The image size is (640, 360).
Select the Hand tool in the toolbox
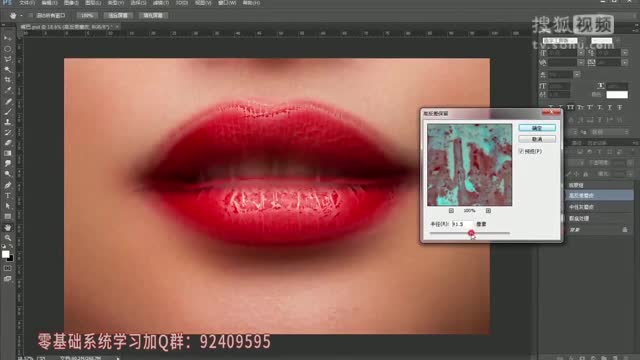point(7,227)
